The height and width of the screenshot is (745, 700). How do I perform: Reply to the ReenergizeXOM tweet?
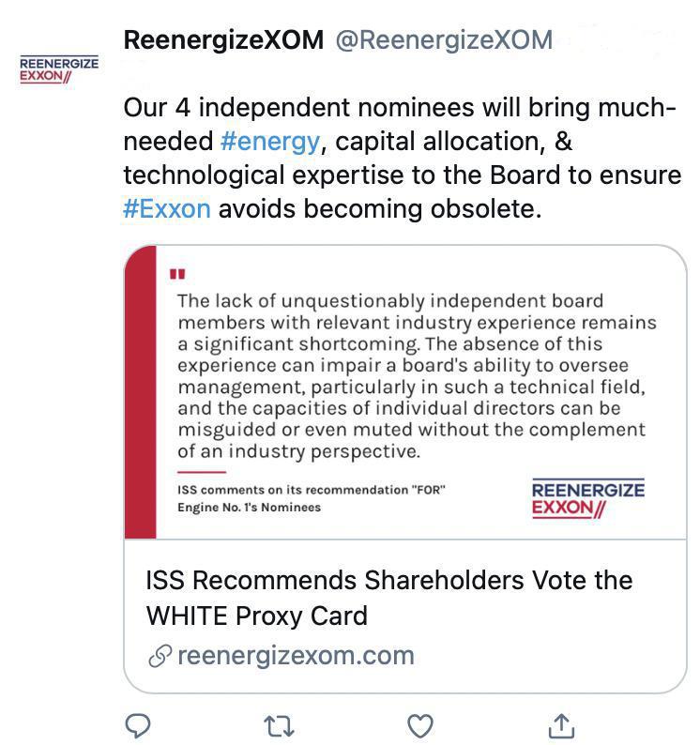point(139,724)
